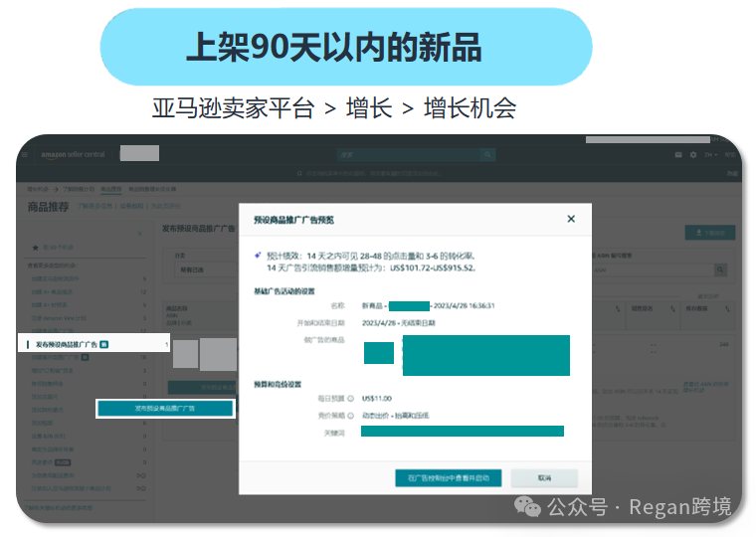Switch to the 商品推荐 tab
The height and width of the screenshot is (537, 756).
(110, 189)
